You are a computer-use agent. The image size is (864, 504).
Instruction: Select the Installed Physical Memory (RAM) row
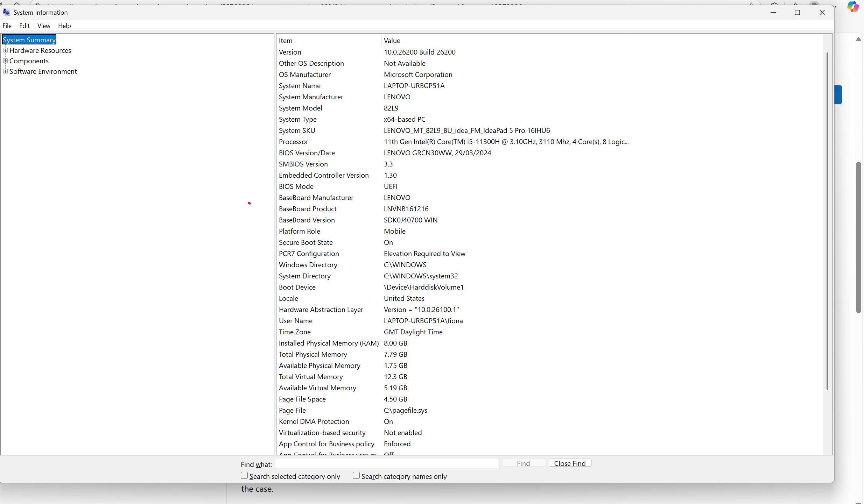454,343
